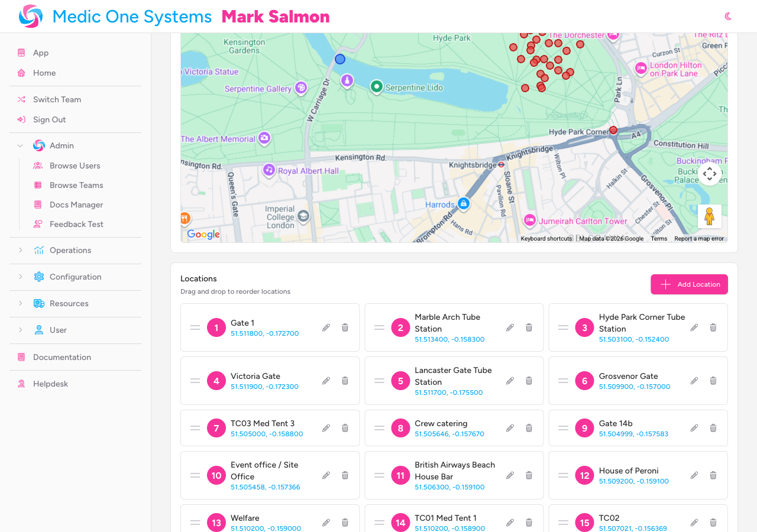Expand the Configuration section
The height and width of the screenshot is (532, 757).
tap(20, 277)
